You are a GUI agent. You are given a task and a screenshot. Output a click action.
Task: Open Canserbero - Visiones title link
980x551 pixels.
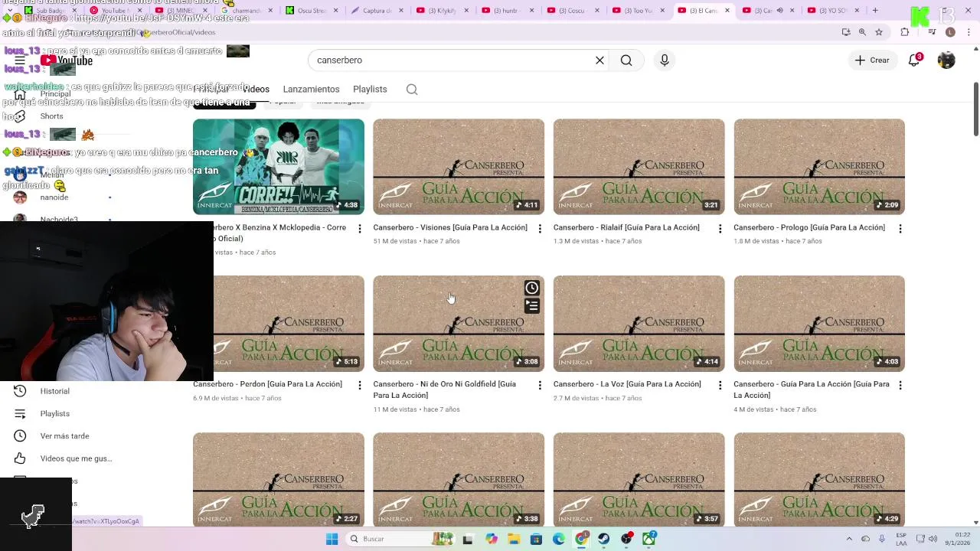click(450, 227)
